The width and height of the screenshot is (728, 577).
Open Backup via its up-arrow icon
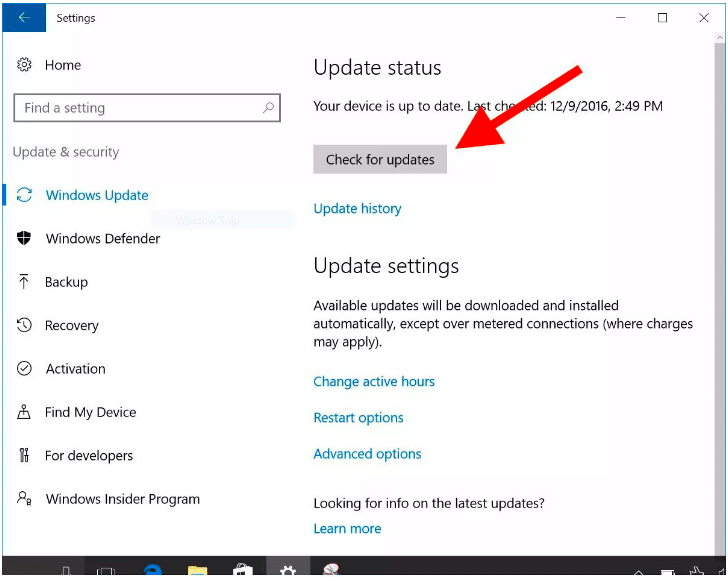pos(24,282)
